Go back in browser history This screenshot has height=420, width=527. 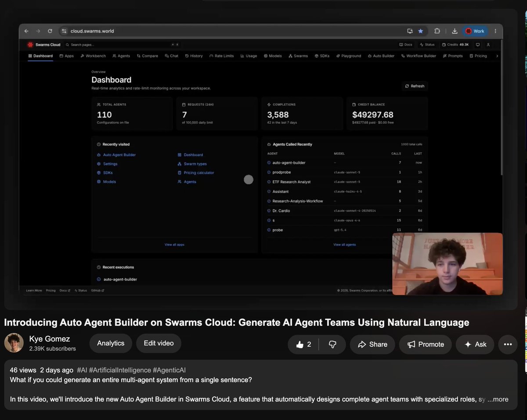[26, 31]
